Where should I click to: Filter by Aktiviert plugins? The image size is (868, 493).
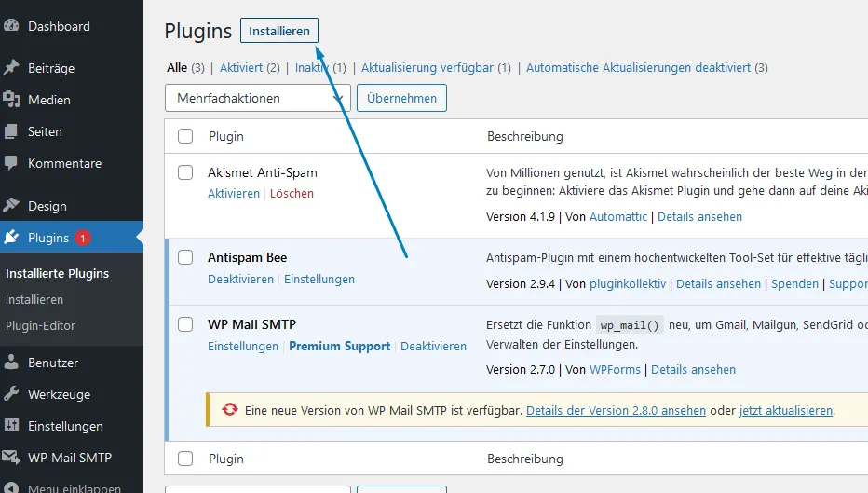pyautogui.click(x=241, y=68)
